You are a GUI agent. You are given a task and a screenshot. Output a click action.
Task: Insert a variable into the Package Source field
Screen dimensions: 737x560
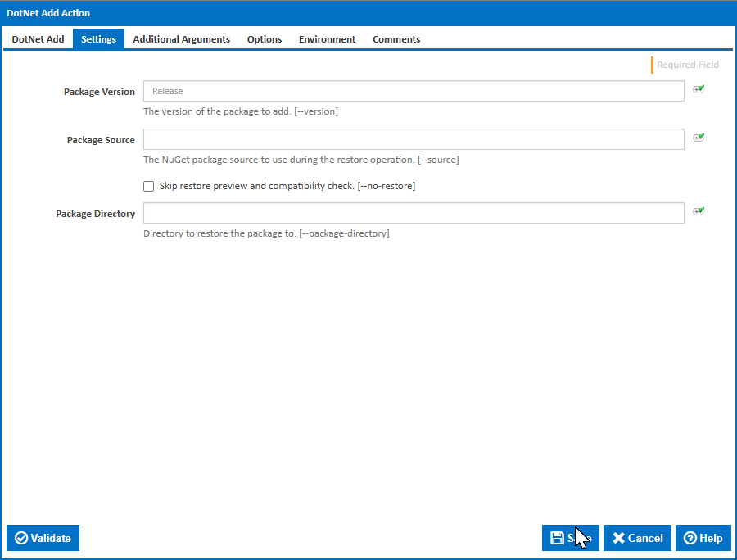[699, 137]
